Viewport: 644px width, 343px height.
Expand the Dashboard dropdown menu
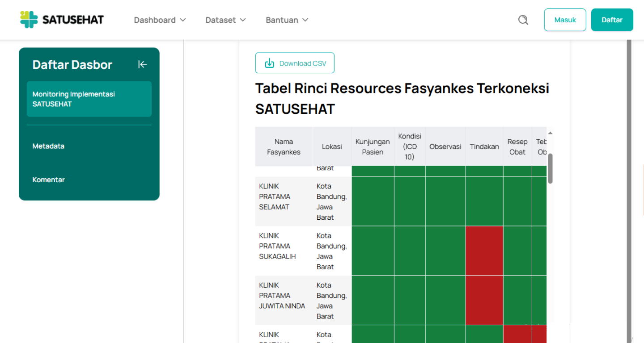click(160, 20)
